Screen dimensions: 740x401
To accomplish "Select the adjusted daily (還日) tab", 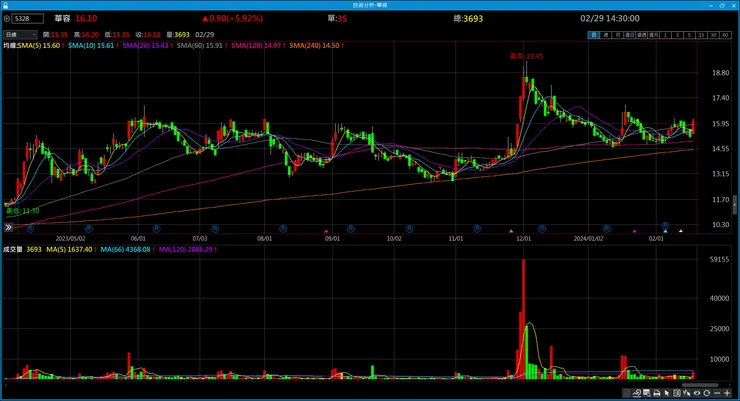I will (x=630, y=35).
